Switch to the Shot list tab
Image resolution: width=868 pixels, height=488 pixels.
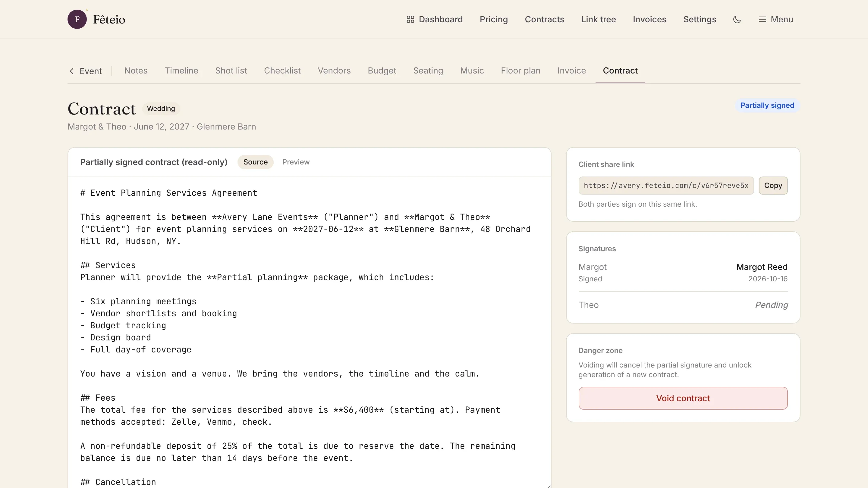point(231,70)
